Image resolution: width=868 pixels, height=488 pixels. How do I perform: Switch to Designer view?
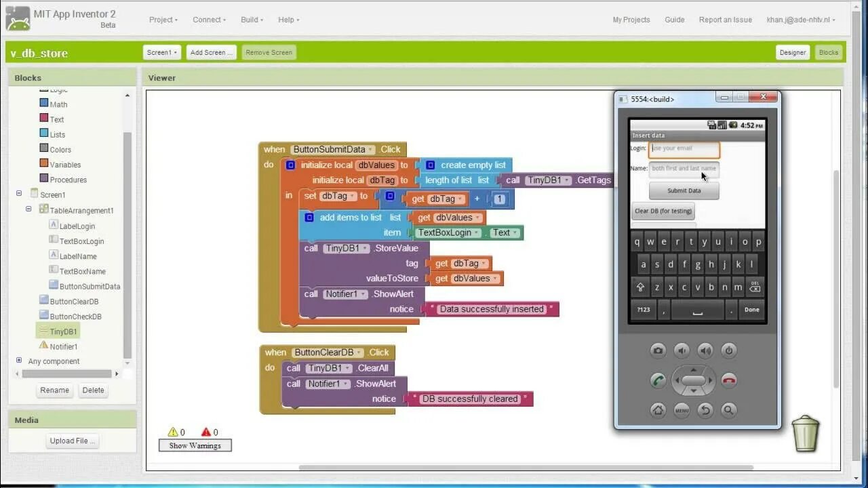point(793,52)
